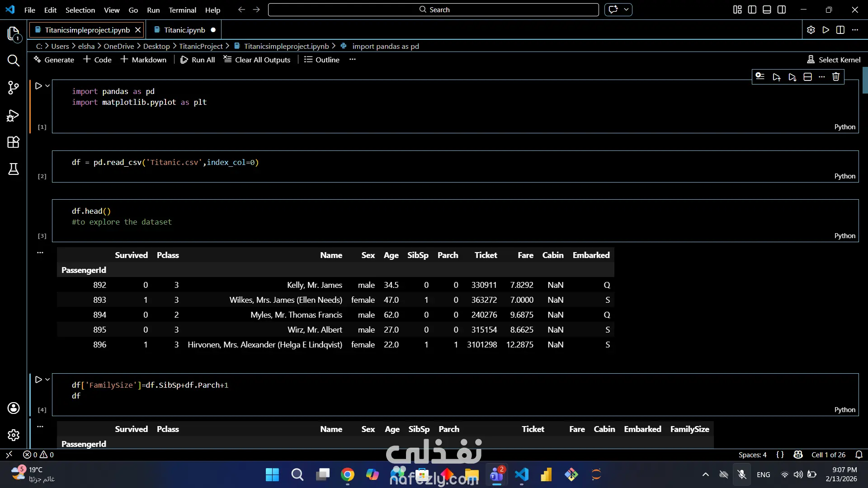The height and width of the screenshot is (488, 868).
Task: Toggle the bottom panel layout button
Action: (767, 9)
